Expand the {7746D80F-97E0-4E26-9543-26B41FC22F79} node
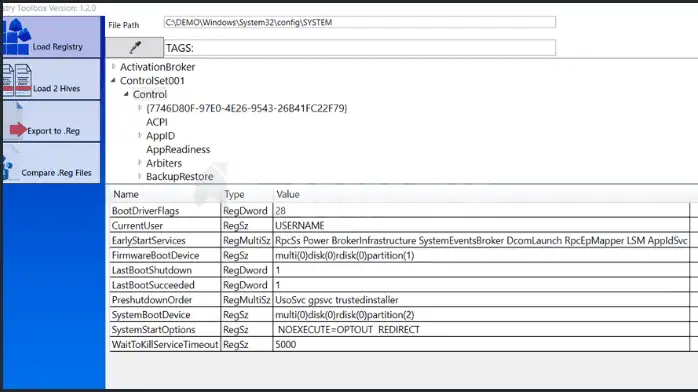 point(140,108)
